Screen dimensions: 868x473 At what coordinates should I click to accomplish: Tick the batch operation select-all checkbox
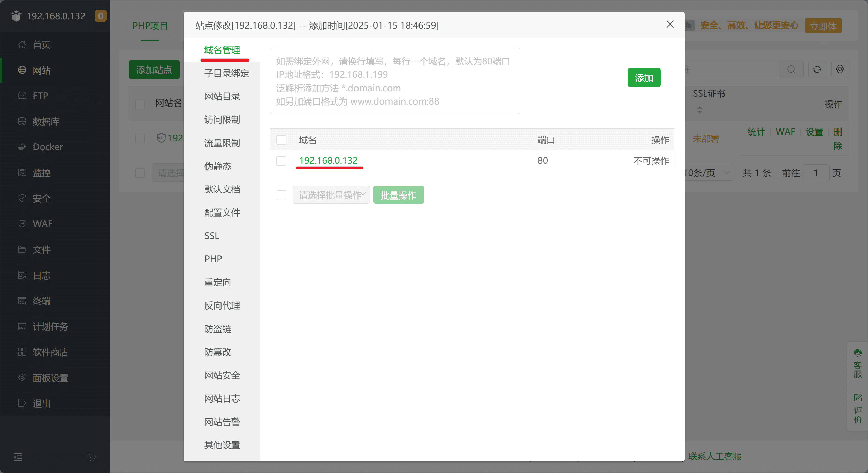point(281,195)
